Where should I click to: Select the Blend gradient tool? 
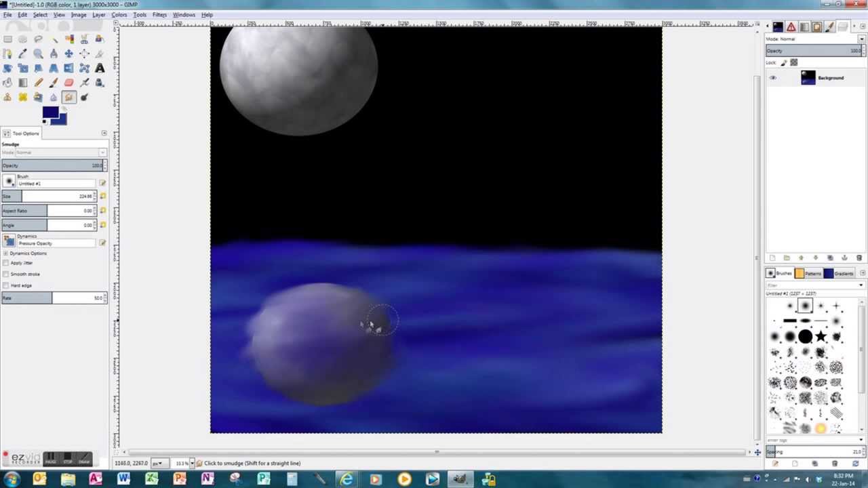(x=22, y=82)
